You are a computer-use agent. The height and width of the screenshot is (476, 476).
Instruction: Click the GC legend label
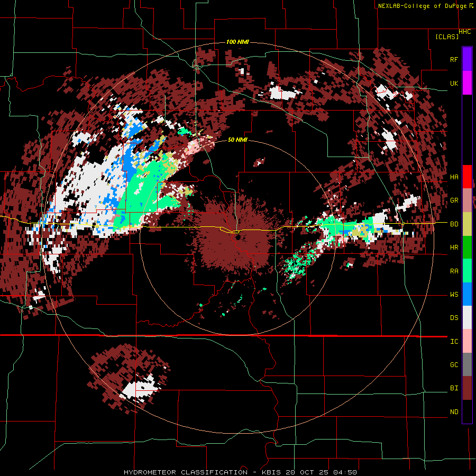pyautogui.click(x=454, y=365)
